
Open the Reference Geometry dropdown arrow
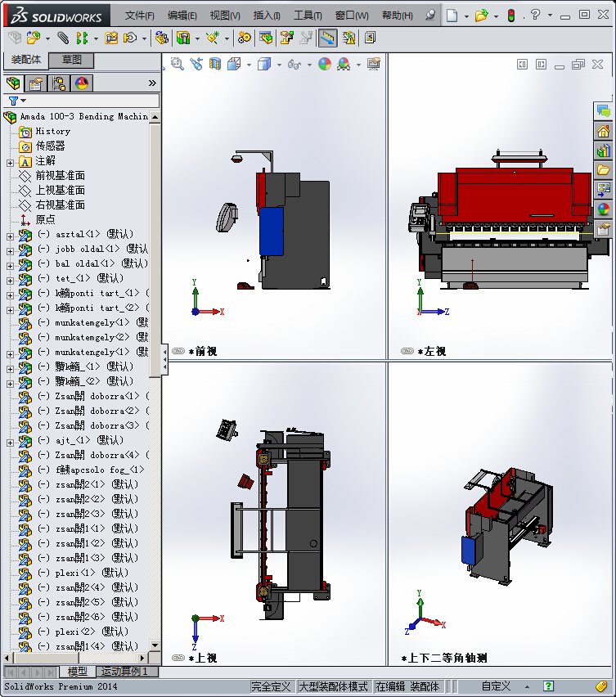point(227,38)
